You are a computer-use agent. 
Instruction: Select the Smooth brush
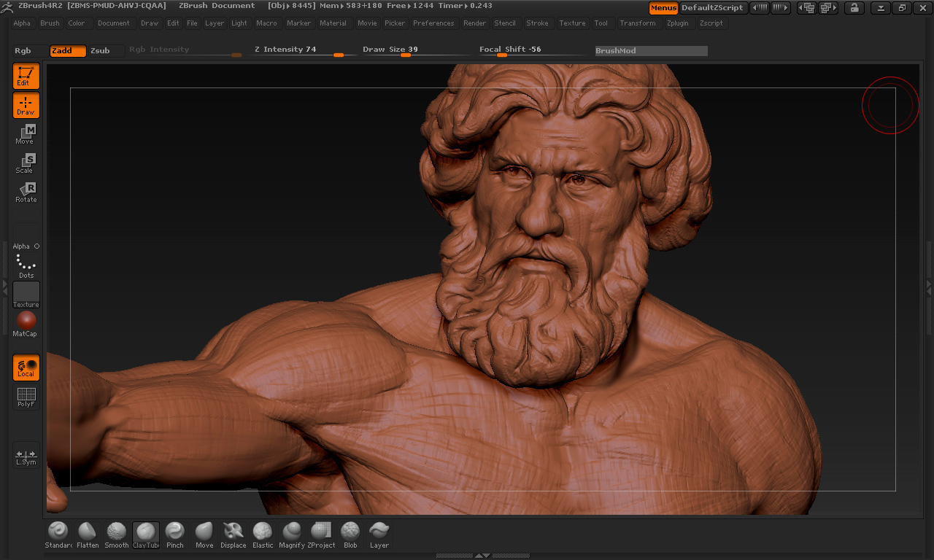(117, 535)
